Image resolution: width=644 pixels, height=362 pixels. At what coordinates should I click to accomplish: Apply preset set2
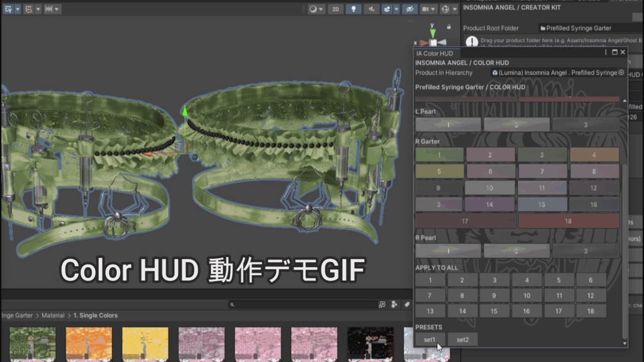(463, 339)
